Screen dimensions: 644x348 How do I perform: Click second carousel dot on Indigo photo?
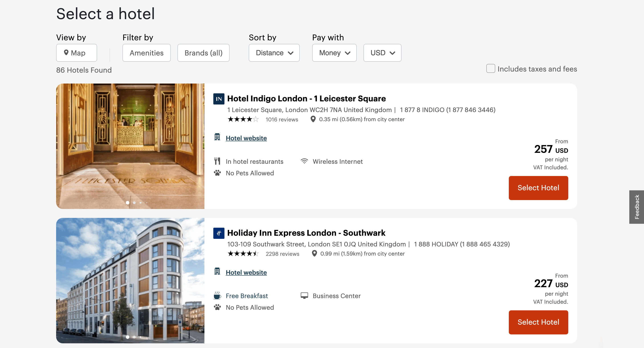tap(134, 203)
